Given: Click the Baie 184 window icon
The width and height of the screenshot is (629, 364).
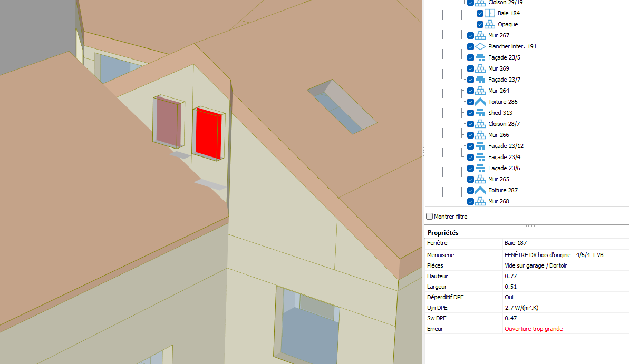Looking at the screenshot, I should tap(490, 13).
